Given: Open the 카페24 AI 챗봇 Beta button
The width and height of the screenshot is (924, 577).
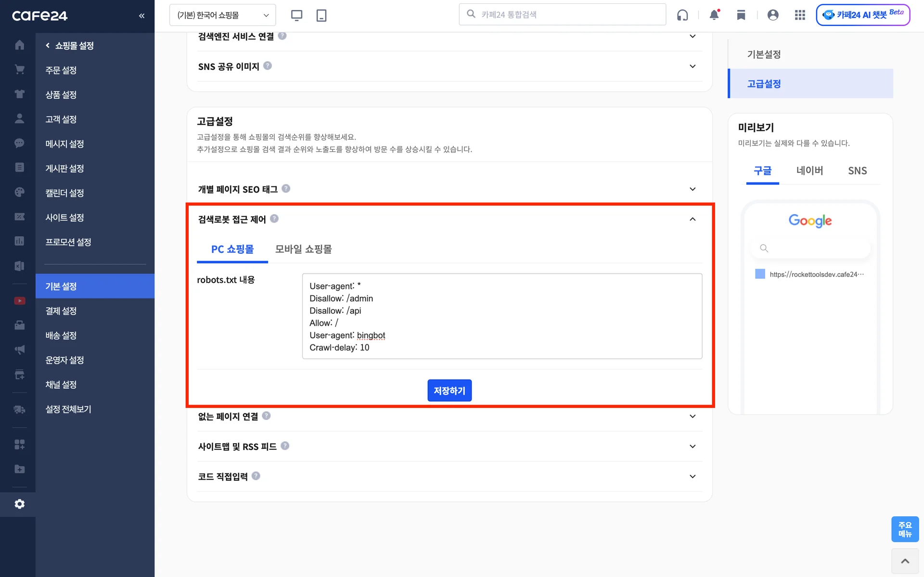Looking at the screenshot, I should pos(863,15).
